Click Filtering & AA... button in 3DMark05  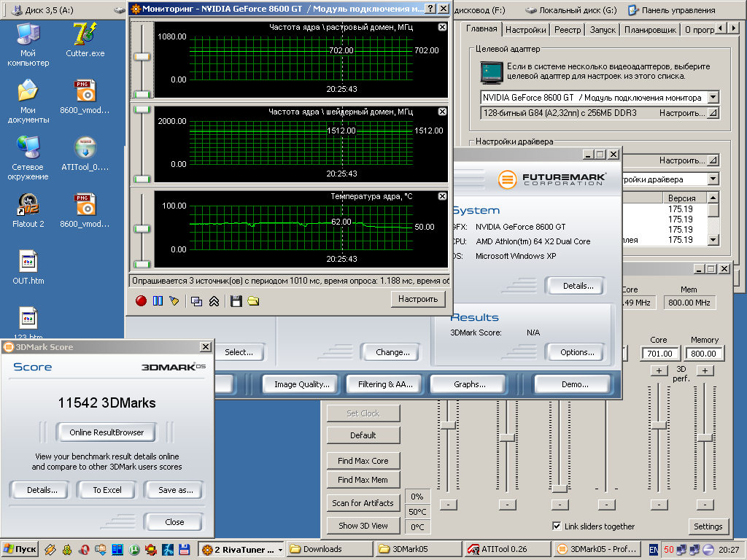[x=385, y=384]
